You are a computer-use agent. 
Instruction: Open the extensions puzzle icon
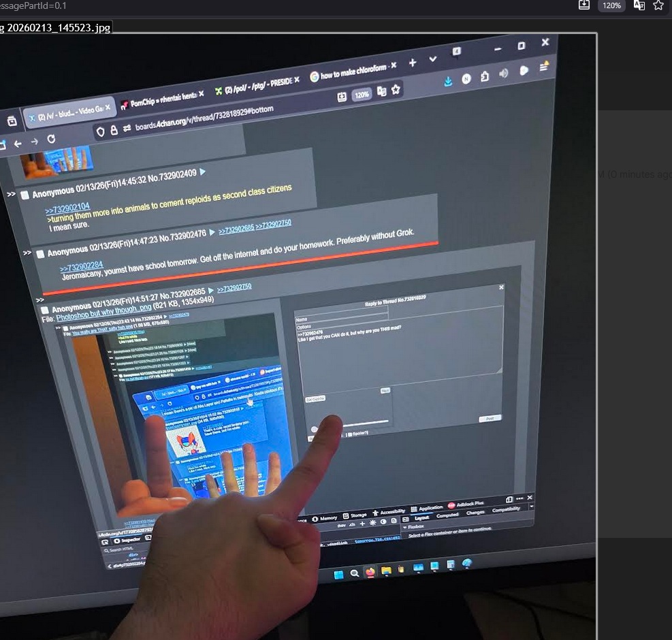click(x=485, y=76)
